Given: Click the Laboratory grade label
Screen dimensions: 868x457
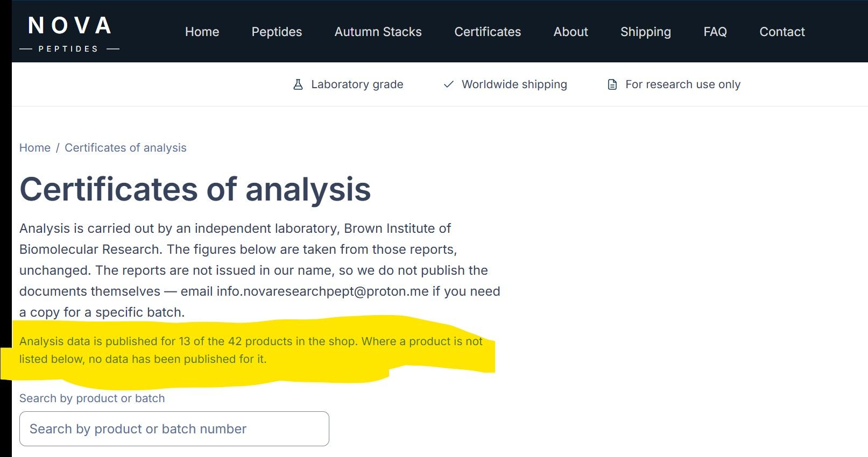Looking at the screenshot, I should (x=357, y=84).
